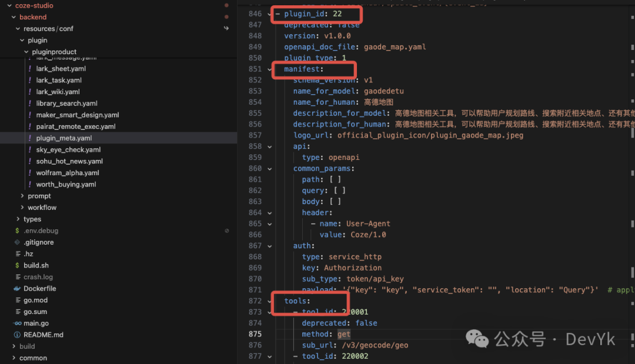635x364 pixels.
Task: Open maker_smart_design.yaml file
Action: [78, 115]
